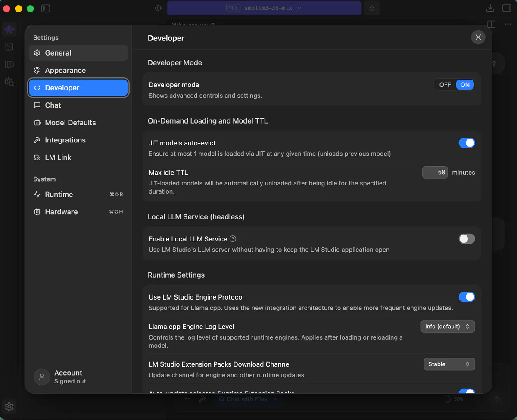This screenshot has width=517, height=420.
Task: Click the Appearance palette icon
Action: [x=37, y=70]
